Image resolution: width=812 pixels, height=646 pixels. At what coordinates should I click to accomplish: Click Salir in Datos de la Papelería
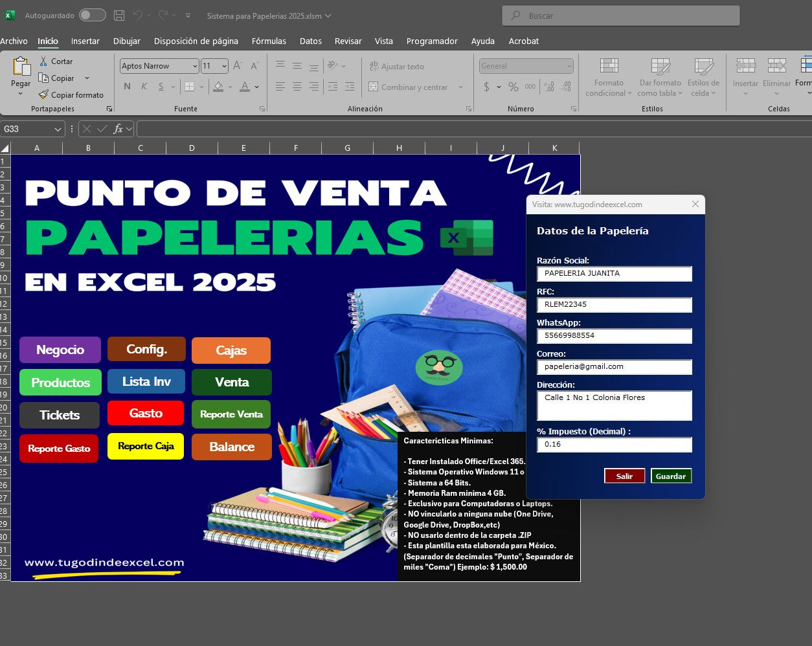624,476
